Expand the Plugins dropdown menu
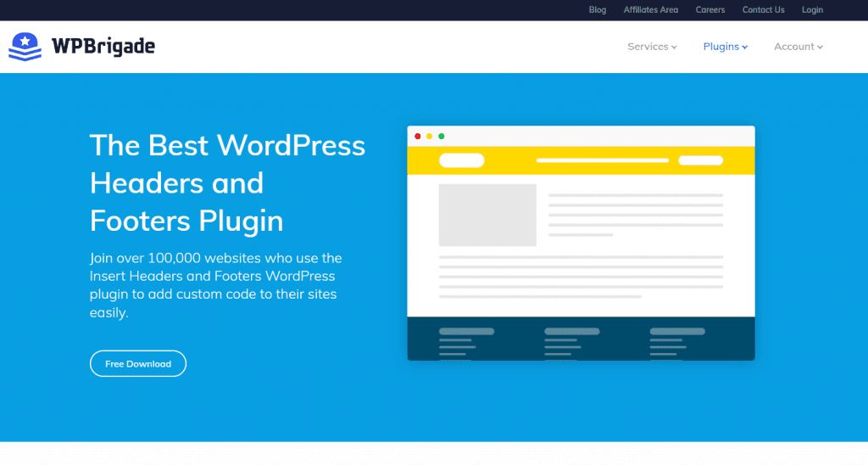 [x=726, y=47]
